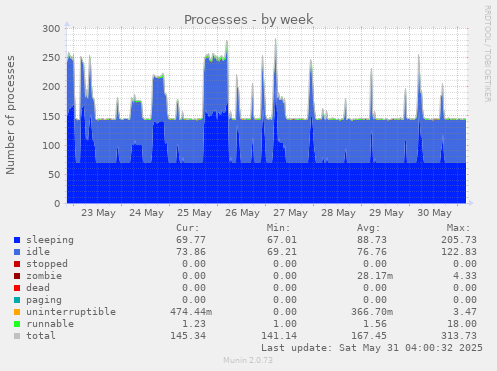
Task: Click the 'Number of processes' axis label
Action: 10,115
